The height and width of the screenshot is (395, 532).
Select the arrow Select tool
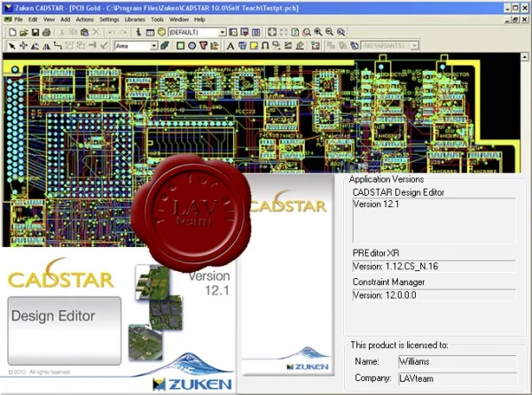click(x=12, y=46)
